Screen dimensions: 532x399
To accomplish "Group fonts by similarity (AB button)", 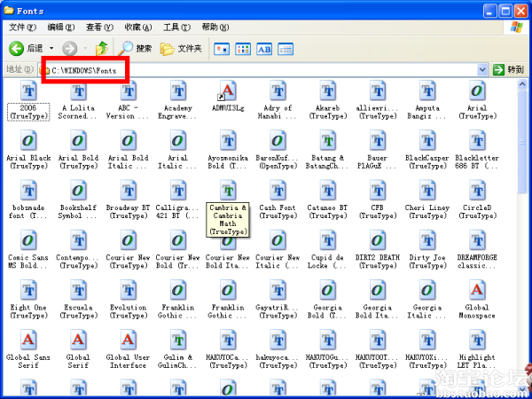I will pyautogui.click(x=264, y=49).
